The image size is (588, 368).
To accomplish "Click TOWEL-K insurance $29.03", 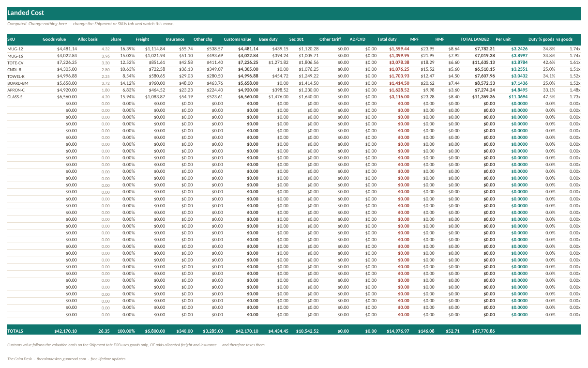I will click(185, 76).
